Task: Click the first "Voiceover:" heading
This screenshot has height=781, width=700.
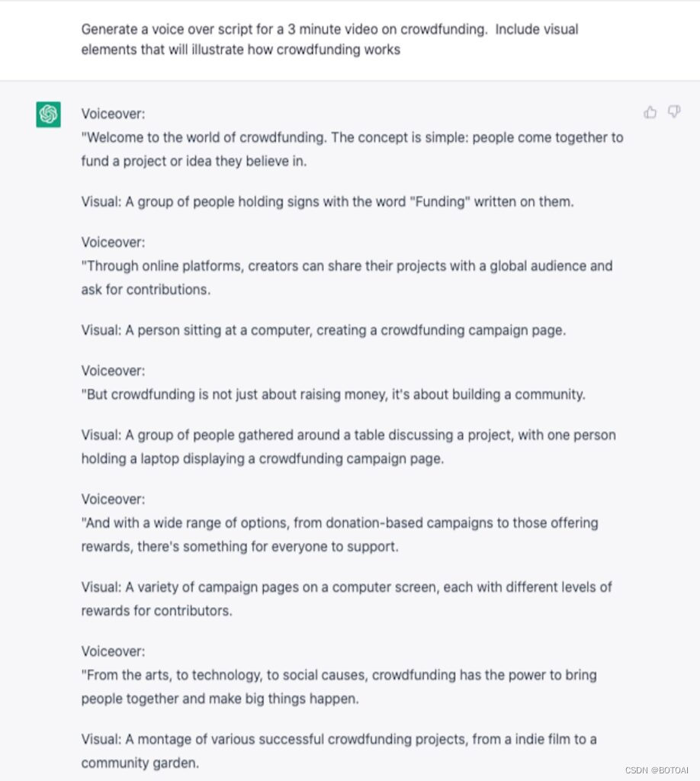Action: pyautogui.click(x=113, y=114)
